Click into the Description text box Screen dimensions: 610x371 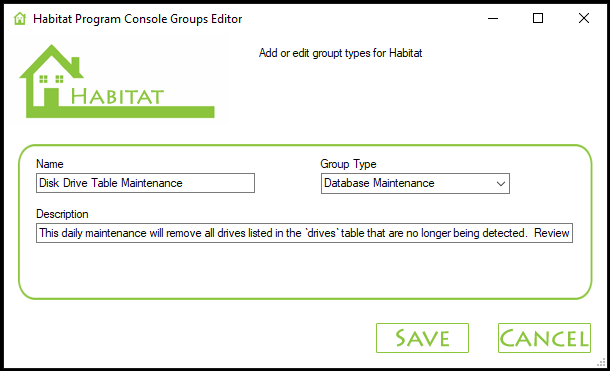click(304, 233)
